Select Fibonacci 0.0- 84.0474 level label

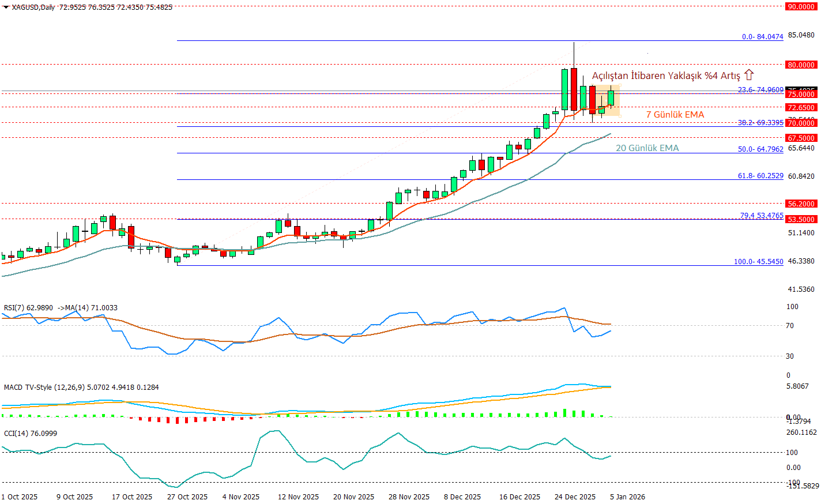pyautogui.click(x=762, y=37)
